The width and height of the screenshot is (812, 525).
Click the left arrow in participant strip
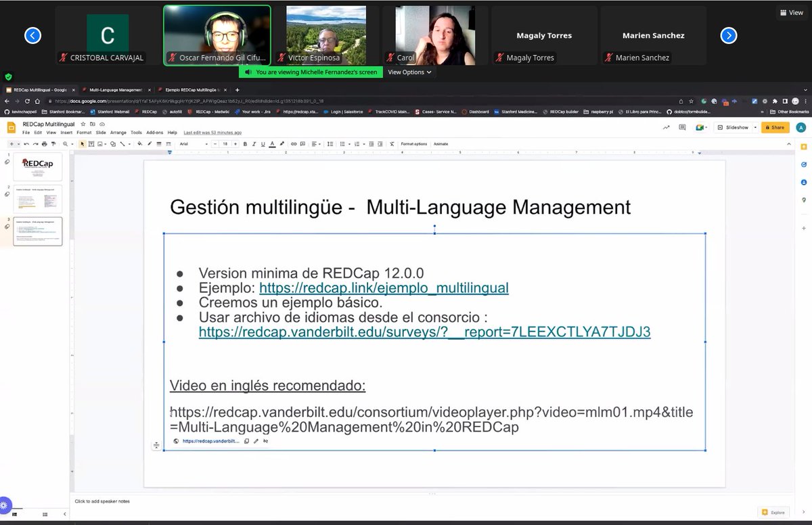coord(32,35)
